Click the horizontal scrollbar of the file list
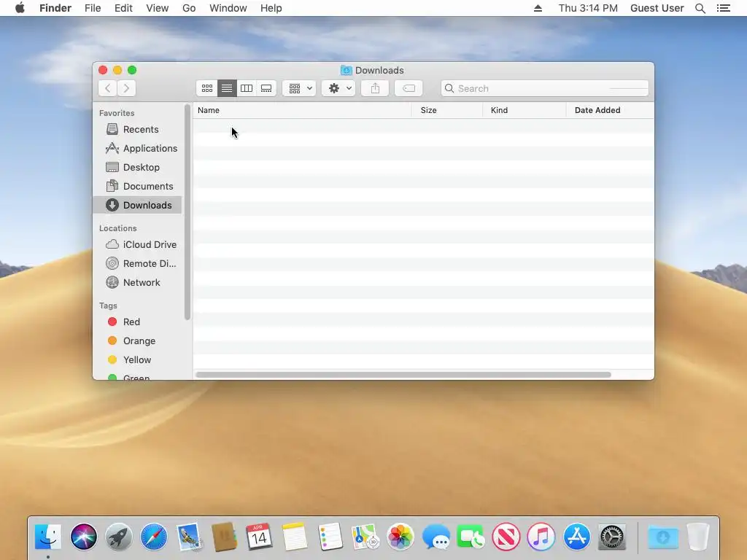 click(x=403, y=375)
